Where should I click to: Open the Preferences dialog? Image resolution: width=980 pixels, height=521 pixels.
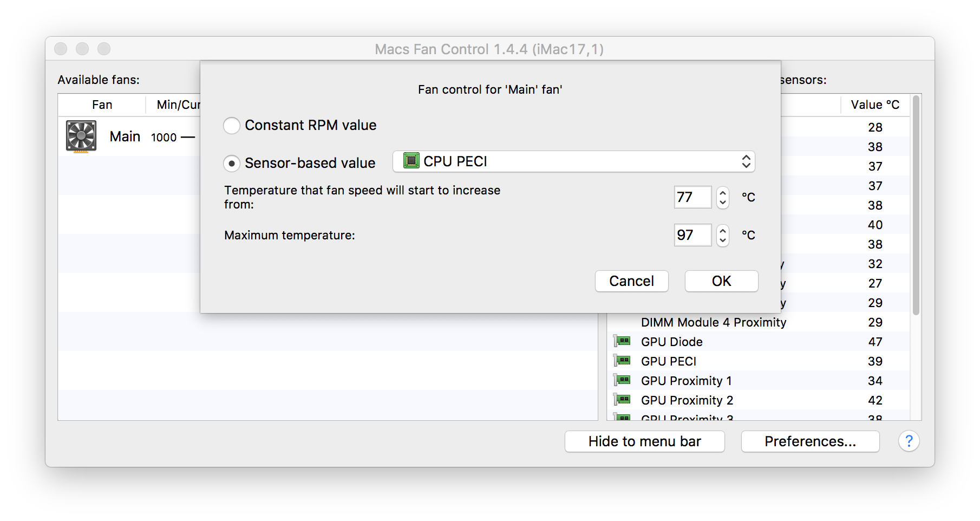pos(811,441)
